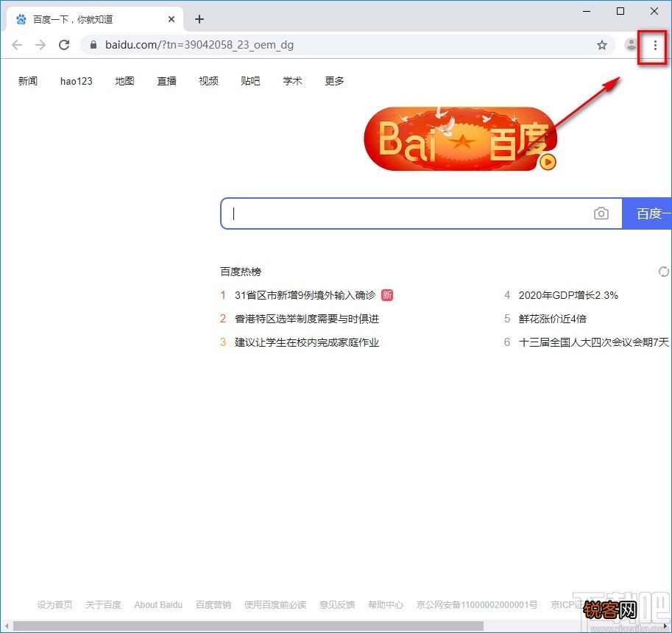Click the profile avatar icon

tap(631, 45)
